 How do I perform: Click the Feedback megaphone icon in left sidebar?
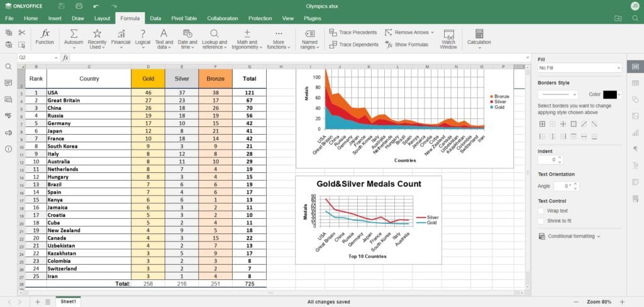tap(8, 132)
